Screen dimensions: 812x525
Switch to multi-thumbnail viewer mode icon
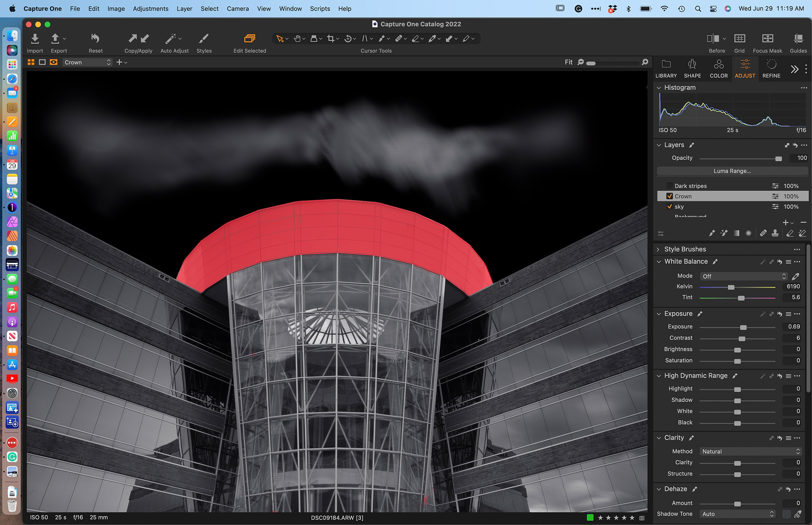31,62
